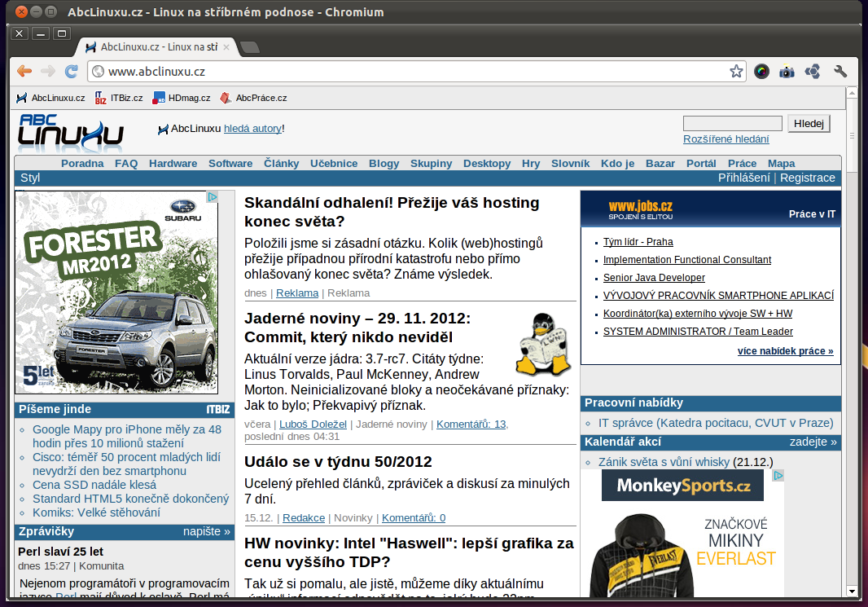Screen dimensions: 868x607
Task: Open 'Událo se v týdnu 50/2012' article
Action: point(338,462)
